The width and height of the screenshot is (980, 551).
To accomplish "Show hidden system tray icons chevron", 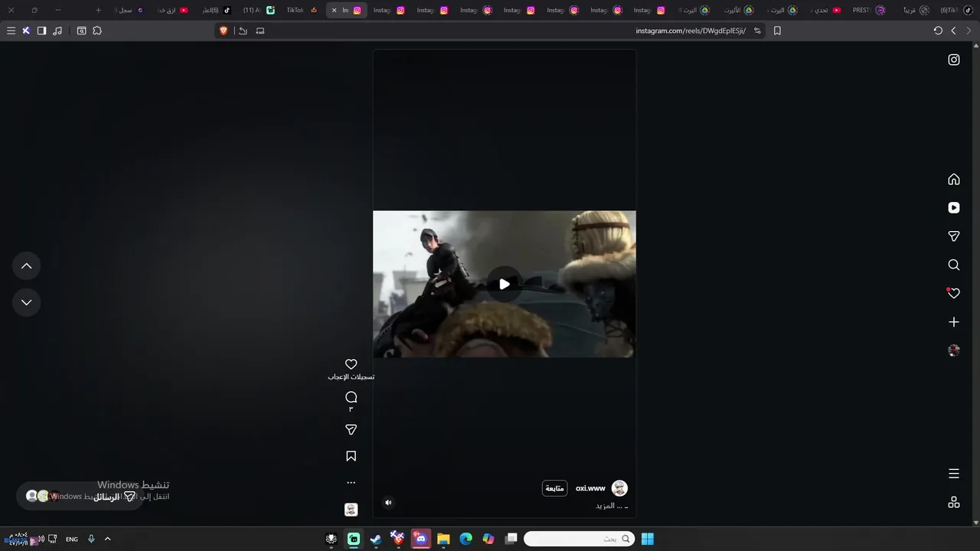I will (x=107, y=539).
